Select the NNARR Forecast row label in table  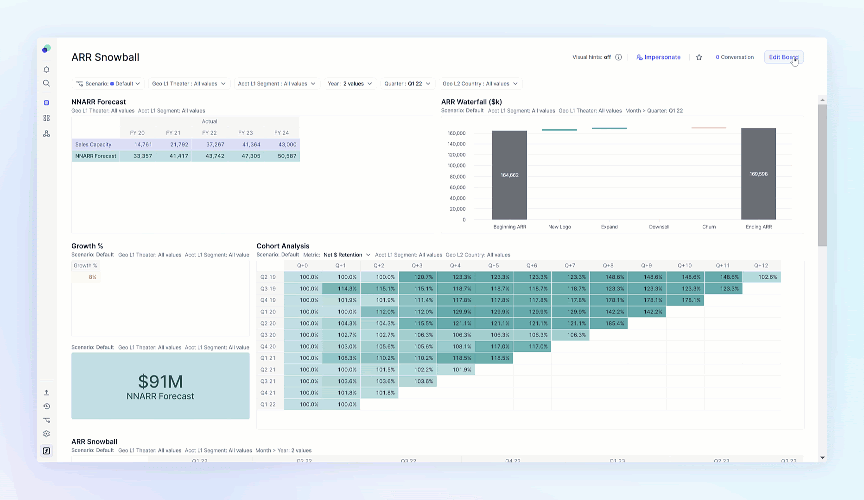point(96,156)
